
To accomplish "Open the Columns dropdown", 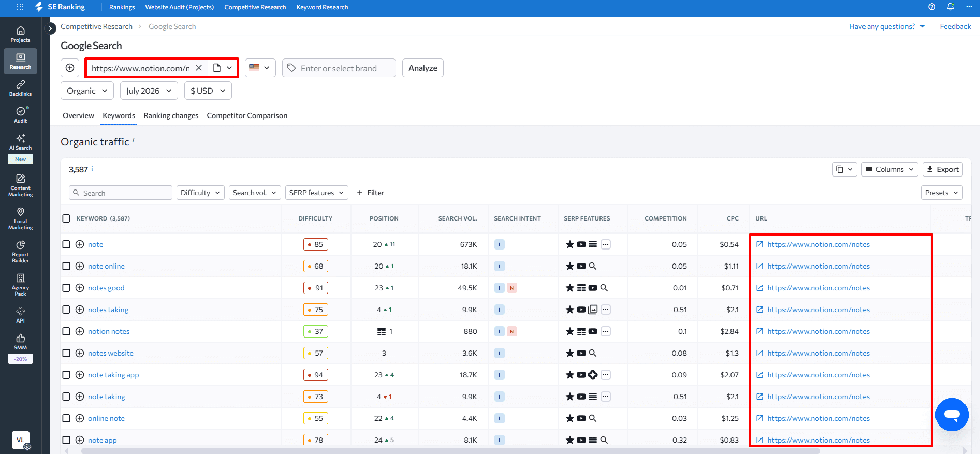I will coord(890,169).
